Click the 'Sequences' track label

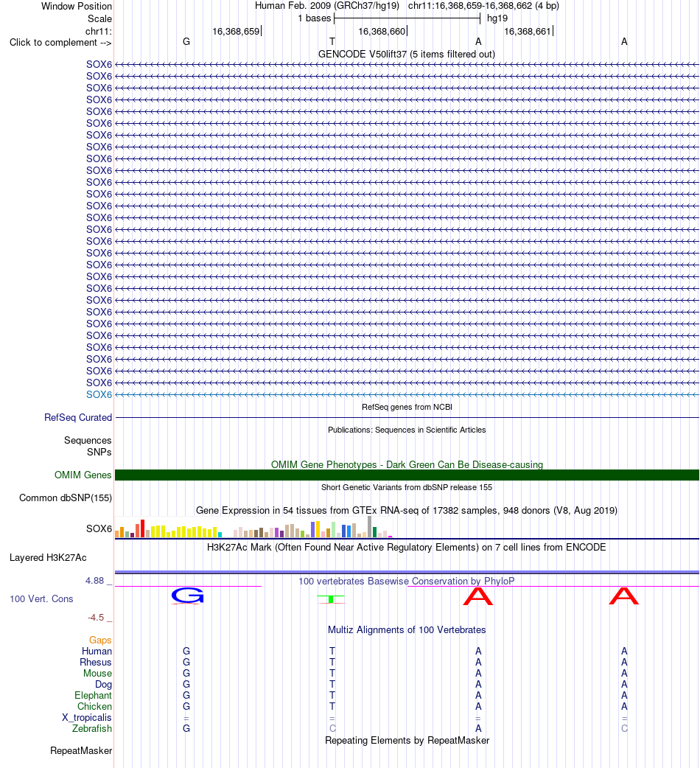[x=88, y=440]
